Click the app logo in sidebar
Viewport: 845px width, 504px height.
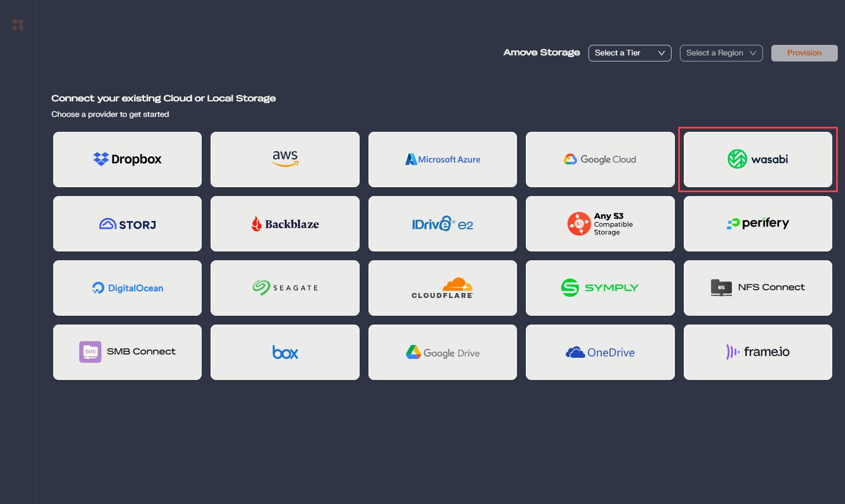(18, 25)
